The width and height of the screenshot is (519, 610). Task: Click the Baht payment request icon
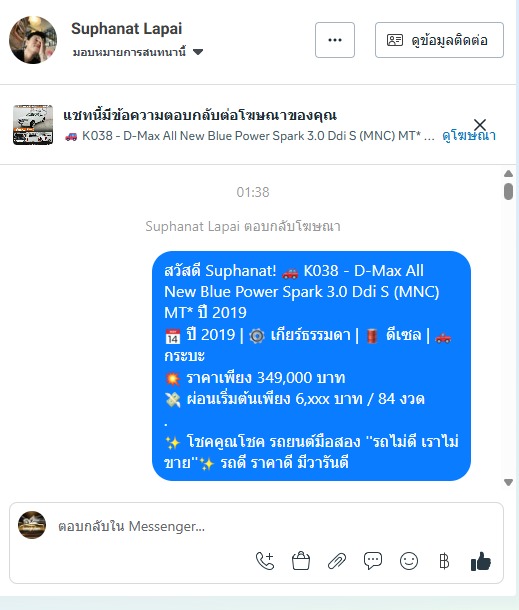coord(444,561)
